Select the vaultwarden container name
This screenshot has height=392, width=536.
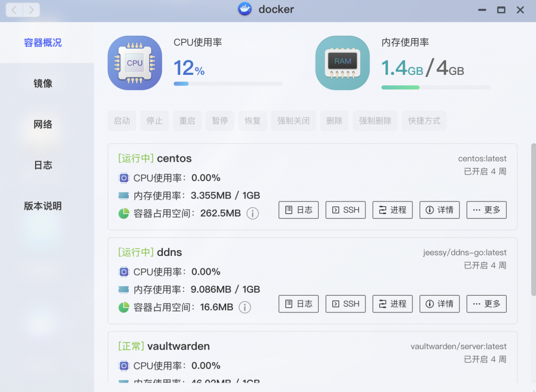(x=178, y=346)
